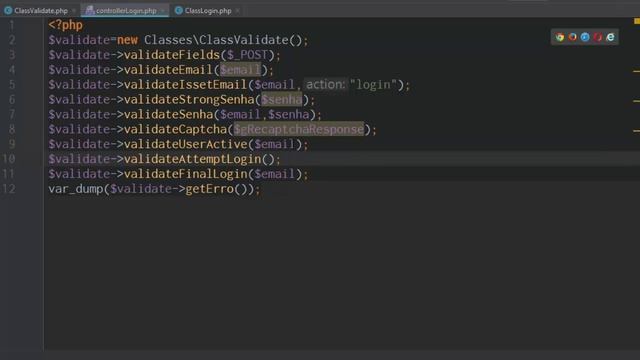Click line number 12 in gutter
Screen dimensions: 640x360
pos(9,189)
